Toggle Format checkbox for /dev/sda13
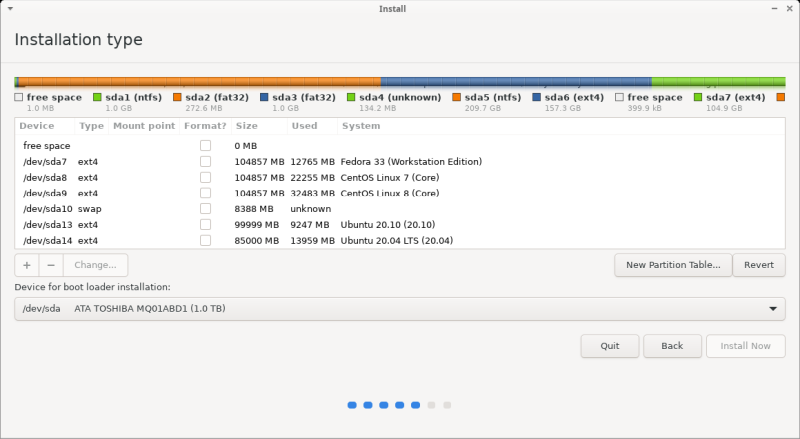The height and width of the screenshot is (439, 800). (206, 224)
